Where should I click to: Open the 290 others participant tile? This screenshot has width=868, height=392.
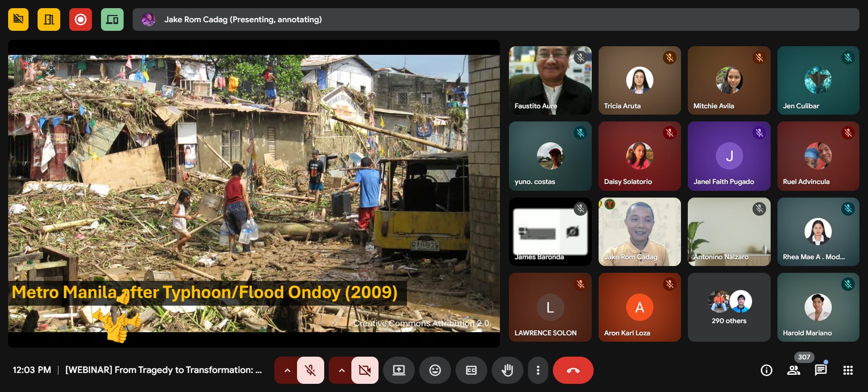coord(729,307)
